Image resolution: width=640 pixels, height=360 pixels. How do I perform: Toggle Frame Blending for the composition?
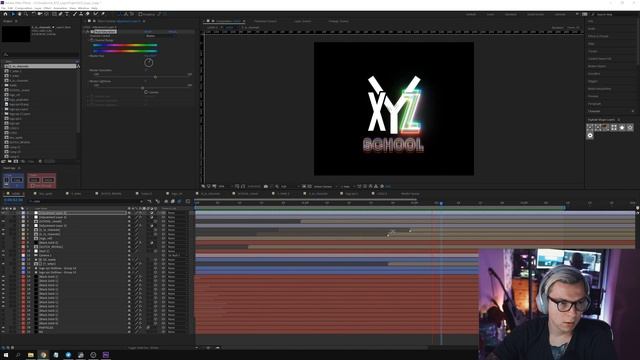(x=173, y=201)
